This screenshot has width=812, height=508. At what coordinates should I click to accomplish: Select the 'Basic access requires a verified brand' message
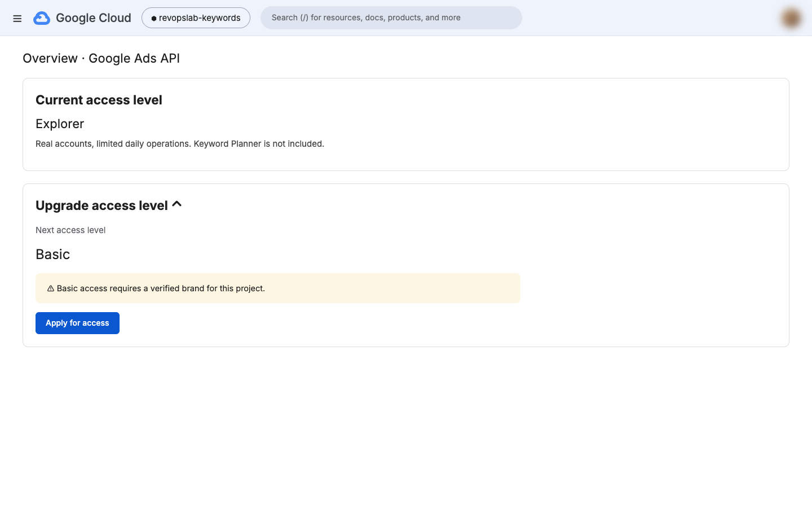[161, 288]
